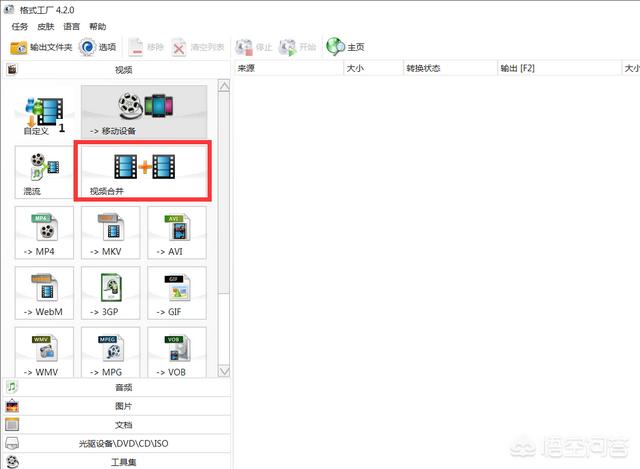Go to 主页 homepage button
Screen dimensions: 640x469
click(x=346, y=47)
